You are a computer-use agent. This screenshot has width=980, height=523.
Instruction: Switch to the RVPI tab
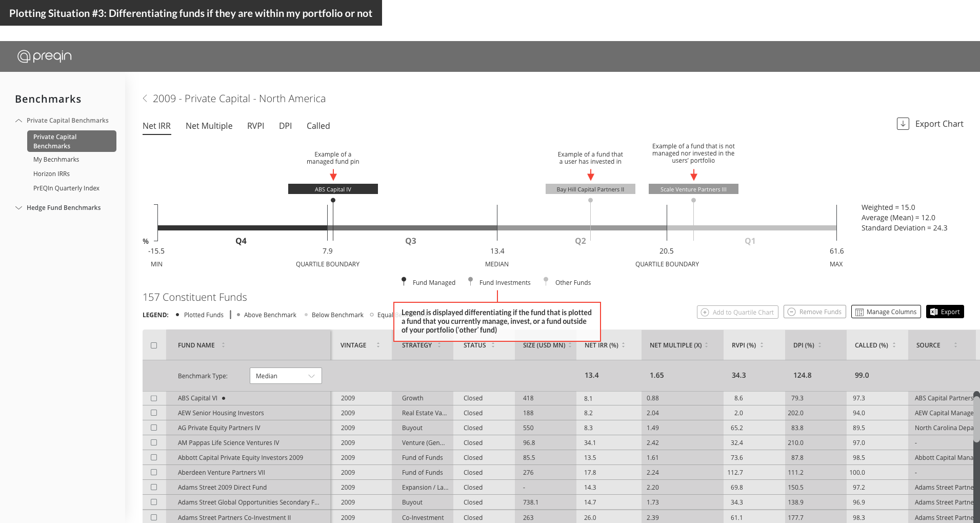pos(255,126)
